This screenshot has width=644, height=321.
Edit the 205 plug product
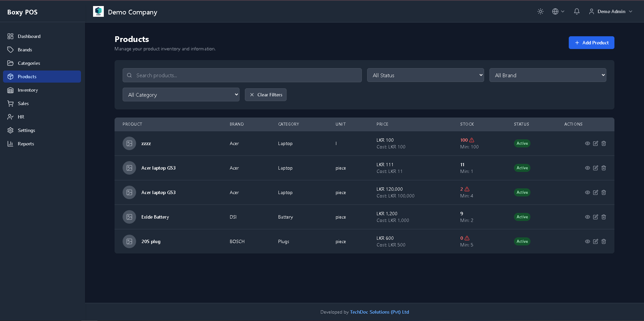[596, 241]
